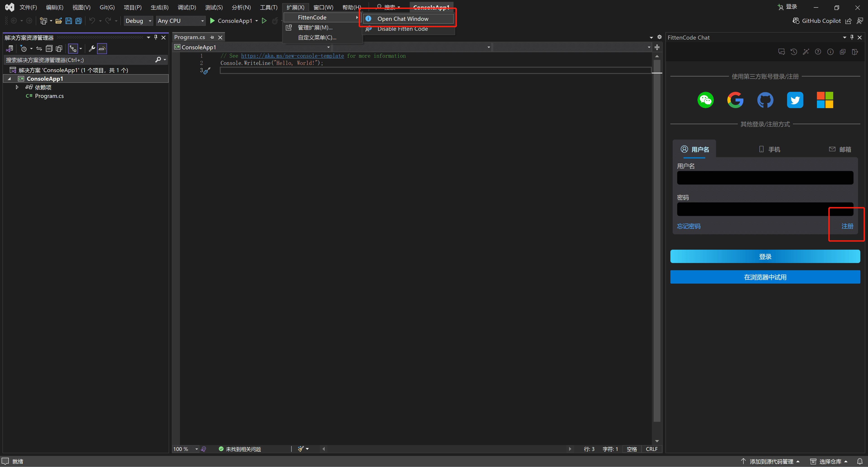Viewport: 868px width, 467px height.
Task: Toggle the nested view tree button
Action: [73, 49]
